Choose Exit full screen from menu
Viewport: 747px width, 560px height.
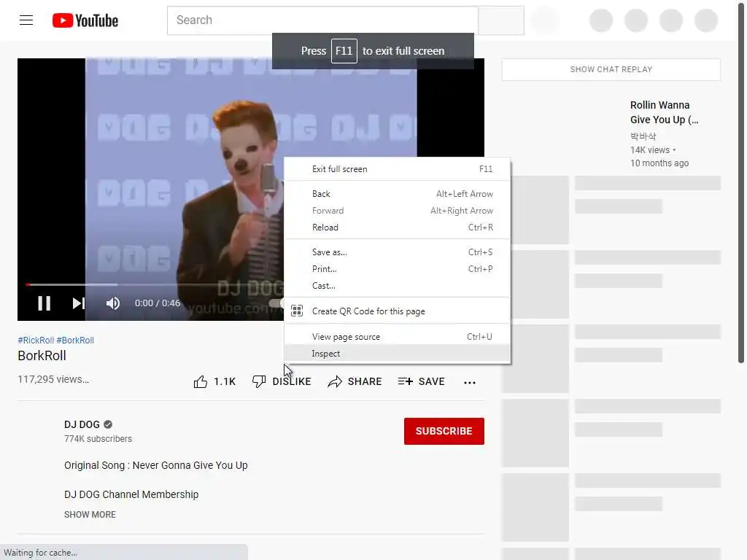click(397, 169)
